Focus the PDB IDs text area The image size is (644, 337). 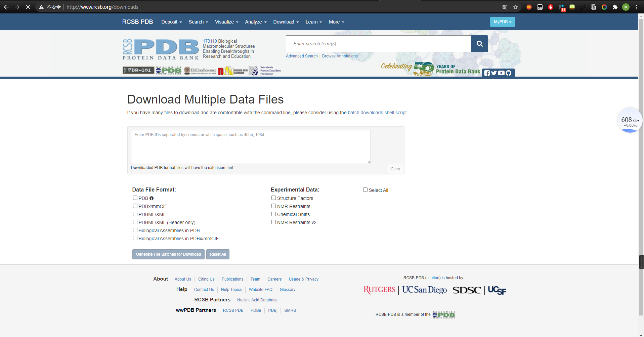tap(251, 147)
